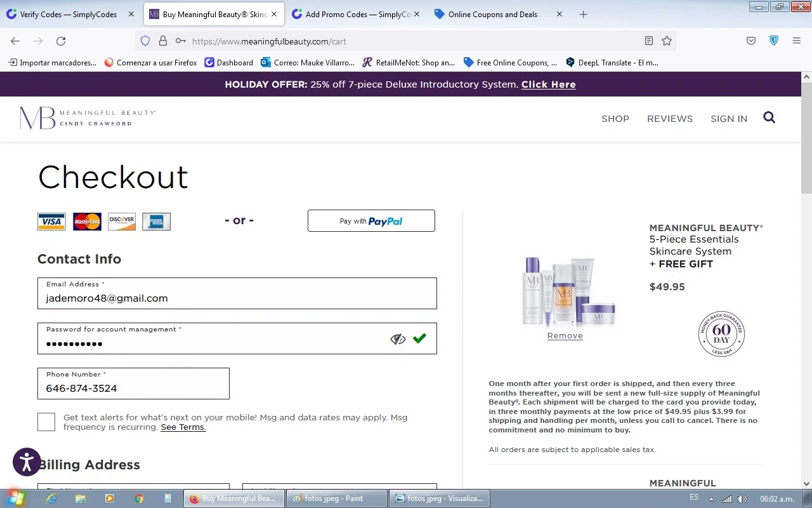This screenshot has height=508, width=812.
Task: Launch Internet Explorer from taskbar
Action: tap(51, 498)
